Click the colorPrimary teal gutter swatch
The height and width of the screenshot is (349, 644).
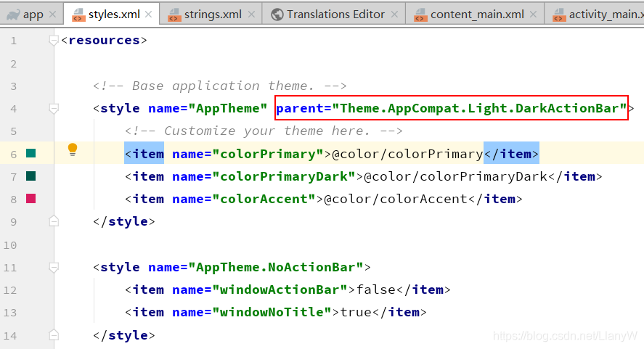[x=30, y=153]
